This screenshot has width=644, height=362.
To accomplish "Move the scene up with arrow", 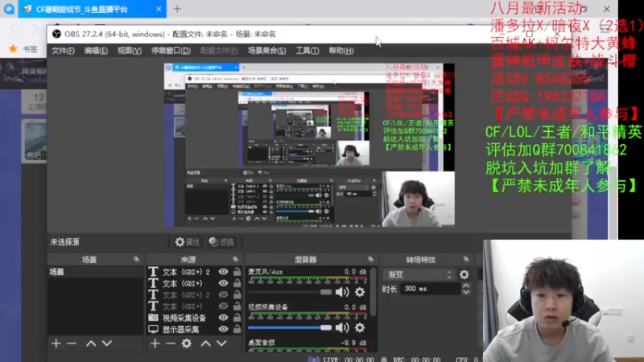I will [91, 343].
